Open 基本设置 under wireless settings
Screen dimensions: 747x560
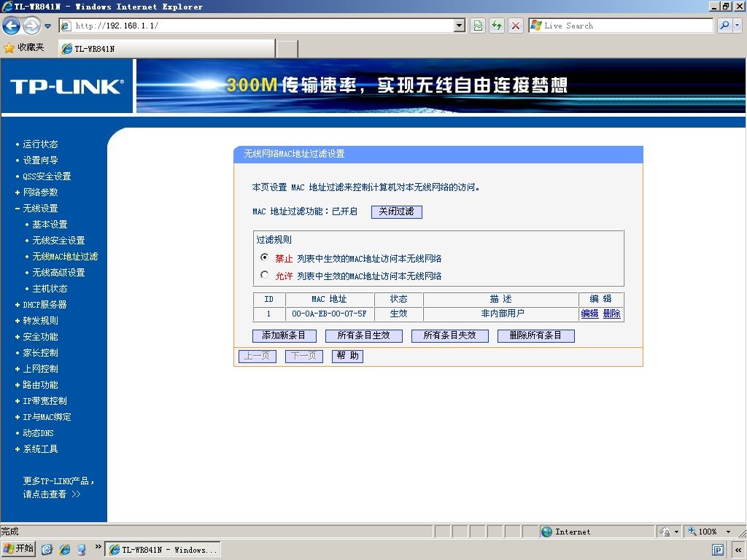click(x=50, y=225)
